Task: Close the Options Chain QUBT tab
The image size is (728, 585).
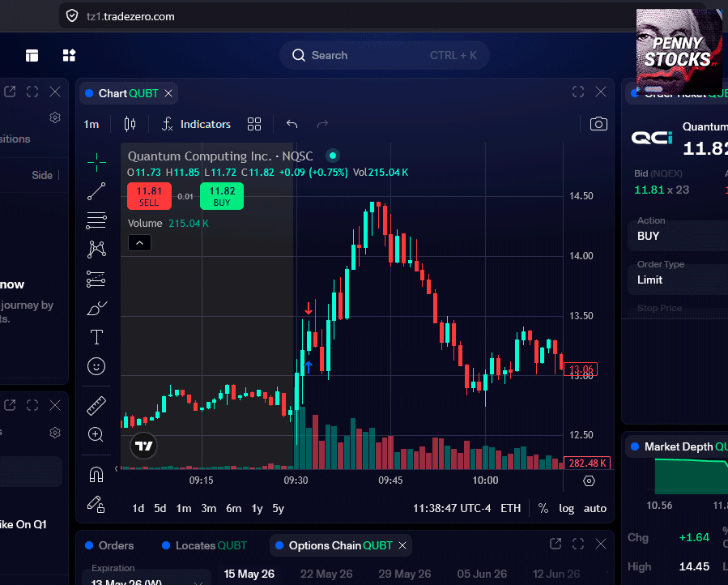Action: click(x=402, y=545)
